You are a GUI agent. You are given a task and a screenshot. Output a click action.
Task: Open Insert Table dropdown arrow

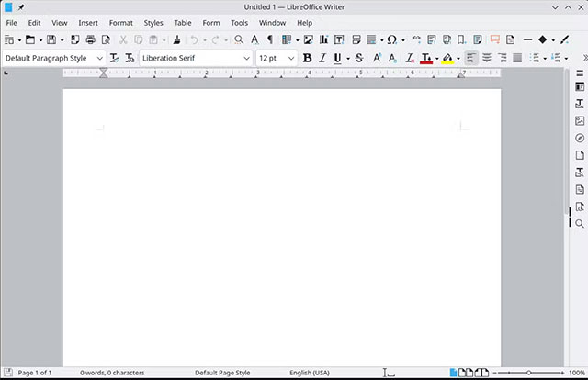tap(298, 40)
